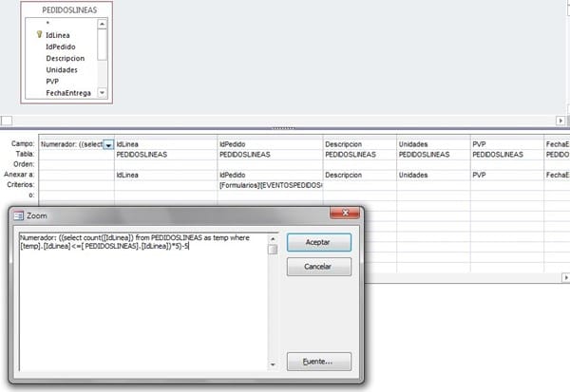570x392 pixels.
Task: Click the Orden cell under IdLinea
Action: tap(165, 165)
